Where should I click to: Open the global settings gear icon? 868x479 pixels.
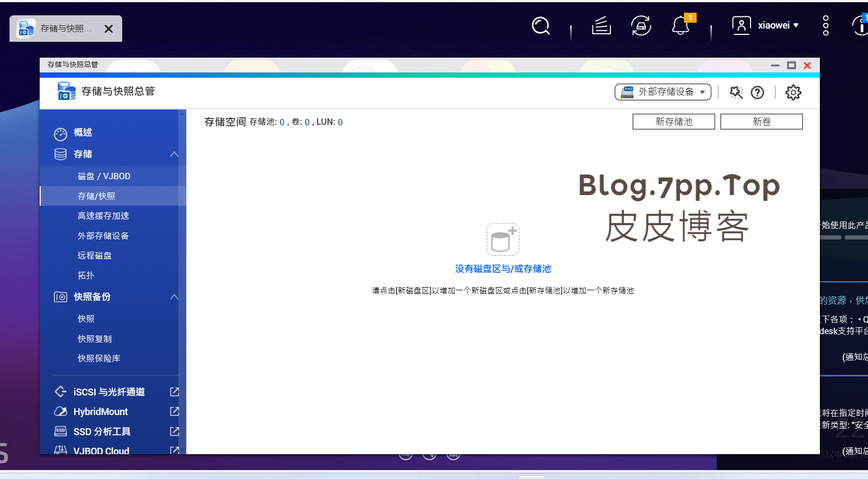pos(793,93)
